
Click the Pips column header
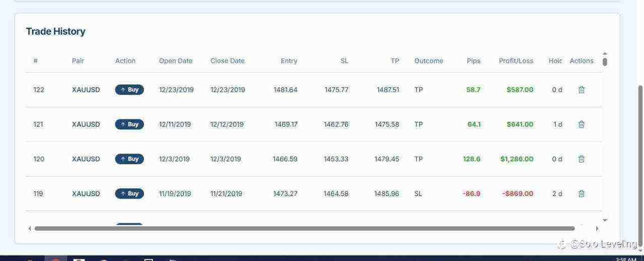(473, 61)
